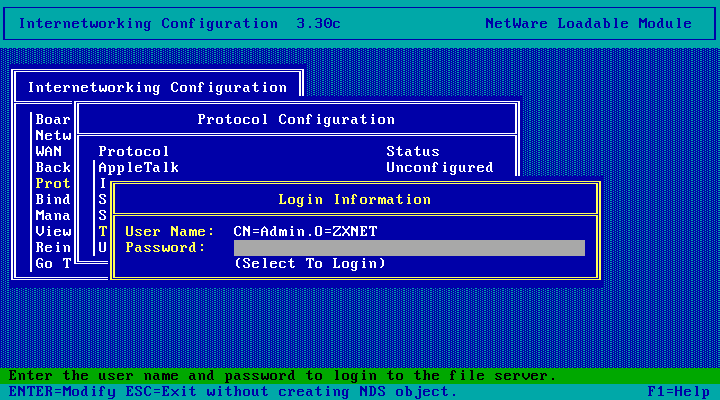This screenshot has height=400, width=720.
Task: Click the Unconfigured status of AppleTalk
Action: [440, 168]
